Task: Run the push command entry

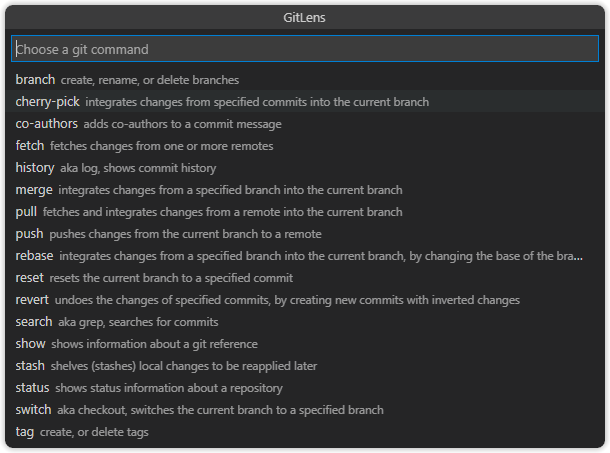Action: pyautogui.click(x=305, y=234)
